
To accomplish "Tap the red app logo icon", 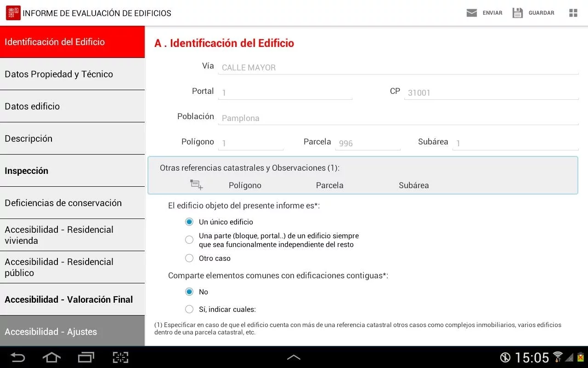I will point(13,13).
